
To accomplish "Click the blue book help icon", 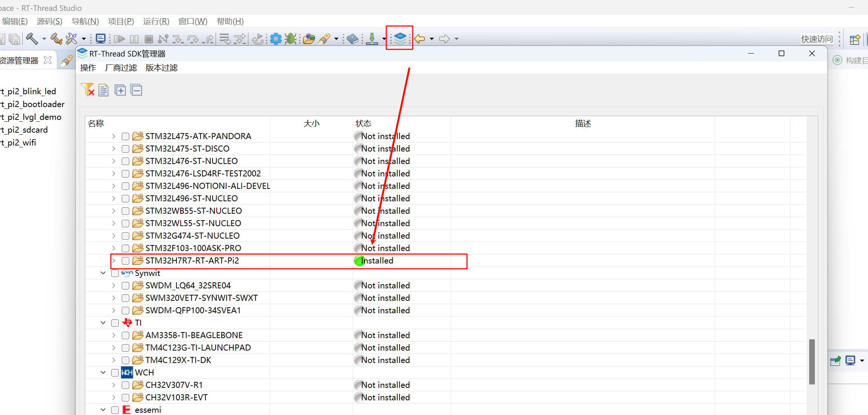I will pyautogui.click(x=353, y=39).
